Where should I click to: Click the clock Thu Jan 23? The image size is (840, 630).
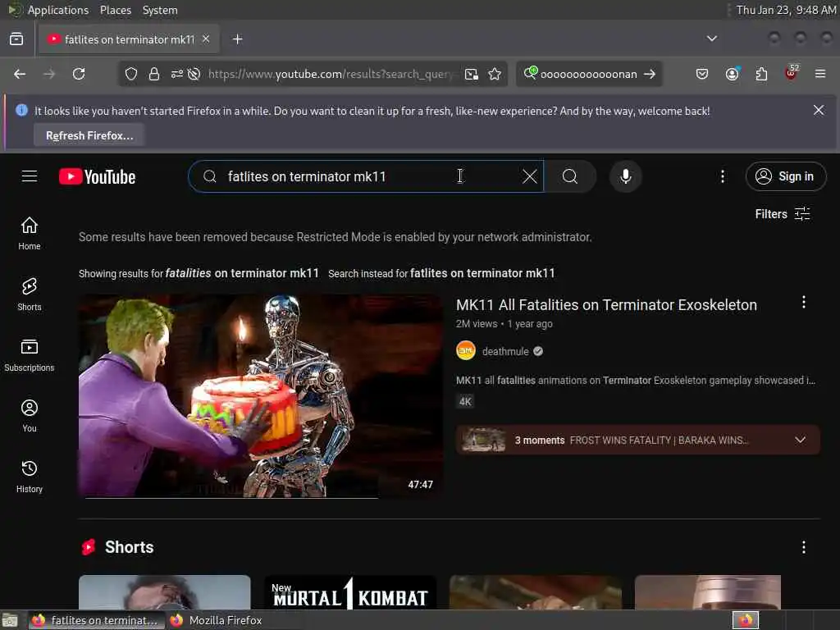786,10
